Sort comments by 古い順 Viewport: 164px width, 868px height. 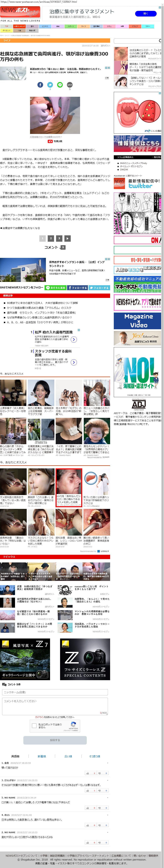[68, 756]
